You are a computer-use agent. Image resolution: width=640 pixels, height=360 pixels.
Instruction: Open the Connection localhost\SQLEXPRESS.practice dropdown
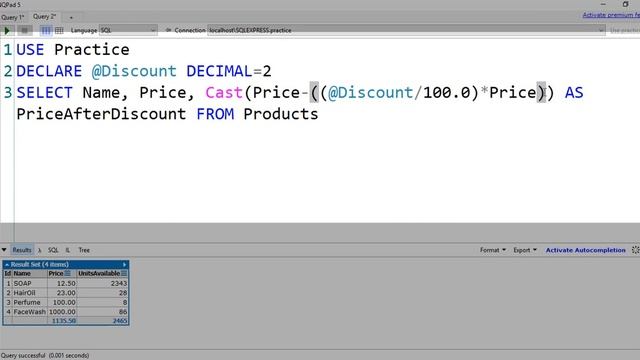[406, 30]
